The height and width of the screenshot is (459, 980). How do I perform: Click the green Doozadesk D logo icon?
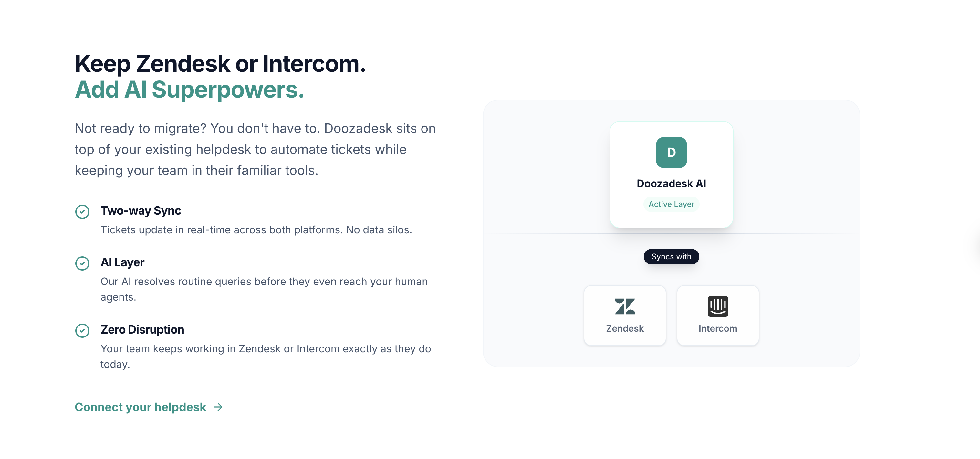click(x=671, y=153)
